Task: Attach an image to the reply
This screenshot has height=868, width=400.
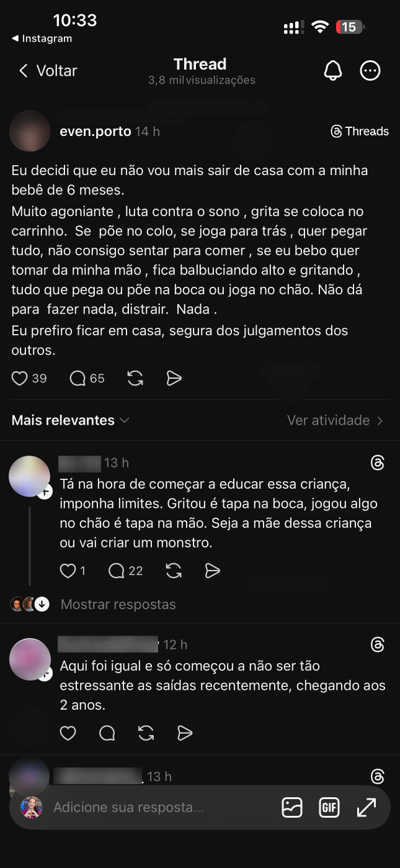Action: [x=292, y=807]
